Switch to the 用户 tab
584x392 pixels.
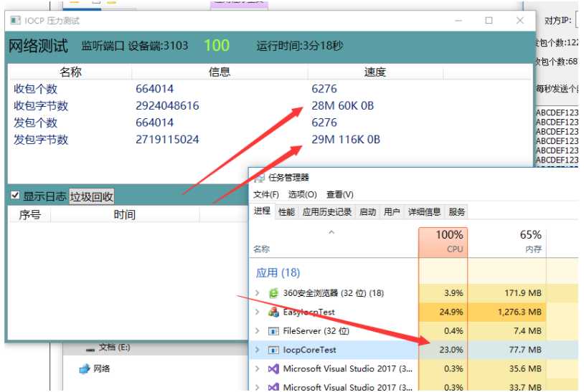pyautogui.click(x=392, y=212)
